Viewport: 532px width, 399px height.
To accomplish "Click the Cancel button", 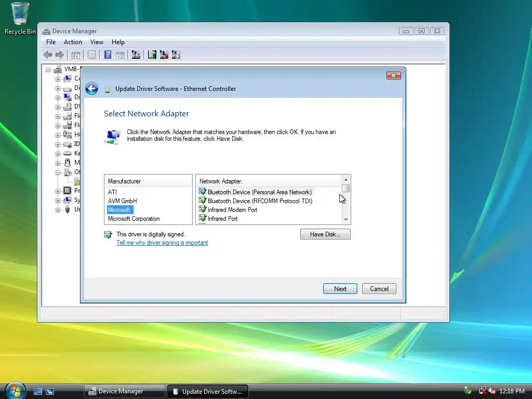I will 379,288.
